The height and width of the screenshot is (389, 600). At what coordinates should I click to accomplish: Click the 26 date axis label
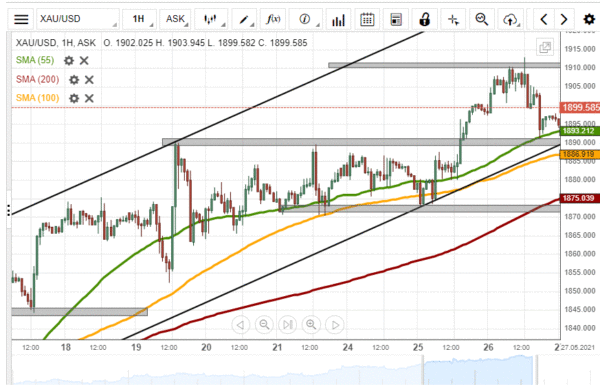click(x=488, y=347)
